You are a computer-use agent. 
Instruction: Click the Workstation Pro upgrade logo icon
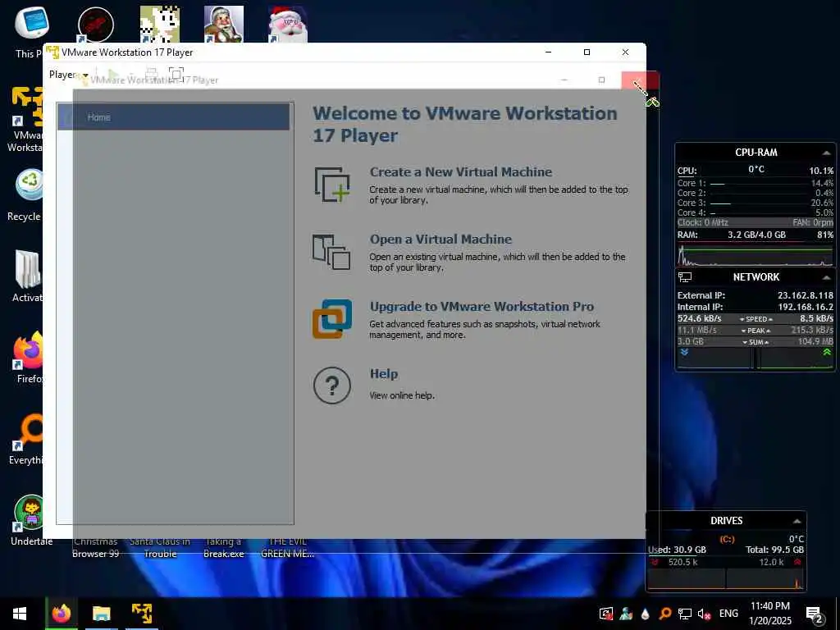pyautogui.click(x=332, y=319)
